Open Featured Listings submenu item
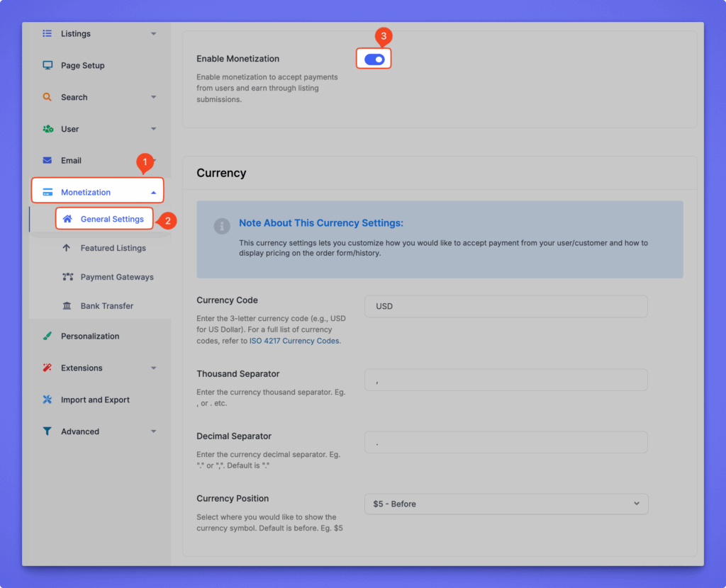Image resolution: width=726 pixels, height=588 pixels. click(113, 248)
